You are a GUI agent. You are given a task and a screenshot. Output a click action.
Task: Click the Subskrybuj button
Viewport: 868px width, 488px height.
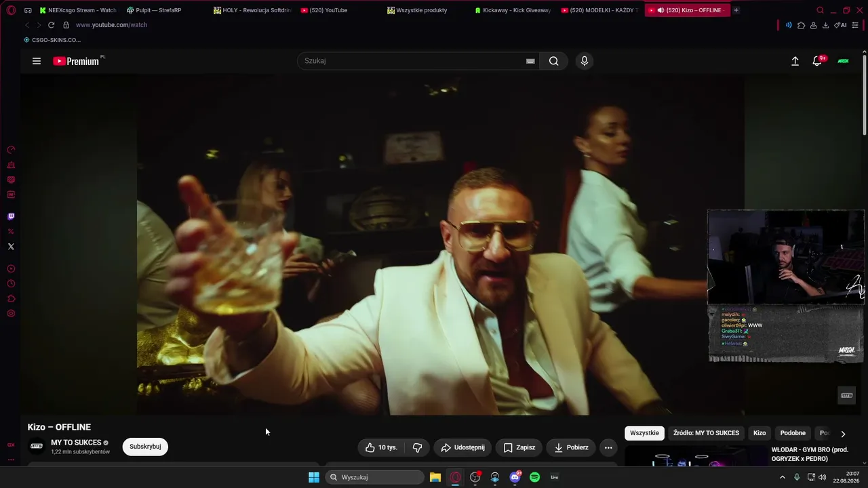(x=145, y=447)
